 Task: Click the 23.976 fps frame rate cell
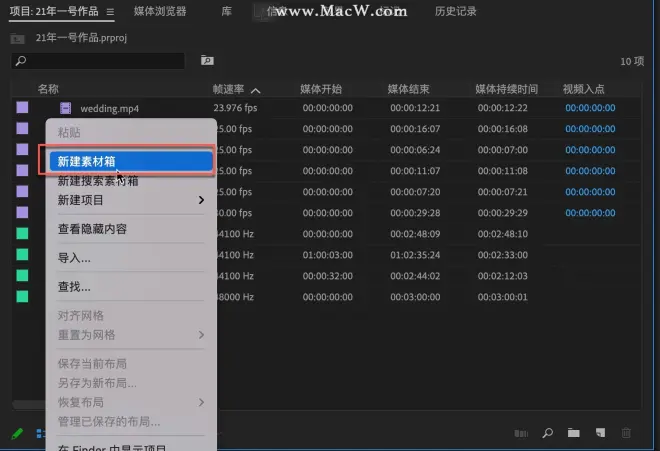click(235, 108)
